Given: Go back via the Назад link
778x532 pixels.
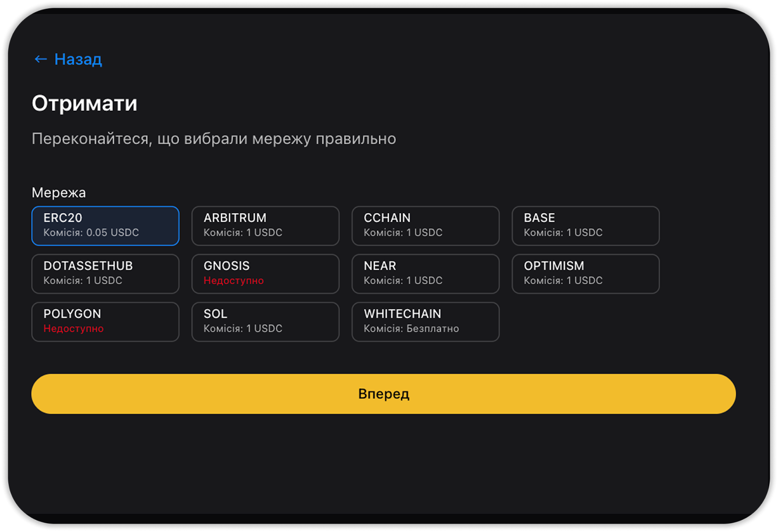Looking at the screenshot, I should click(x=78, y=59).
